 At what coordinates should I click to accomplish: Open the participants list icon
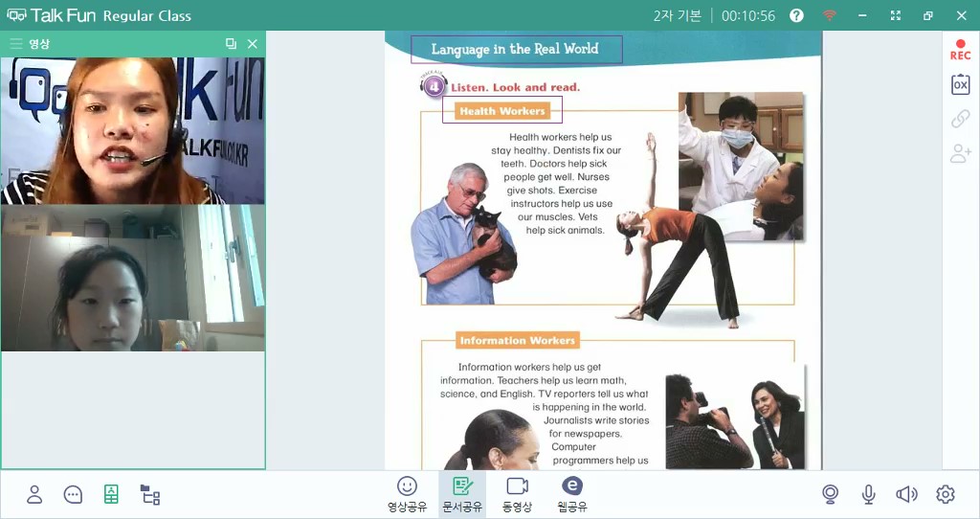point(34,494)
